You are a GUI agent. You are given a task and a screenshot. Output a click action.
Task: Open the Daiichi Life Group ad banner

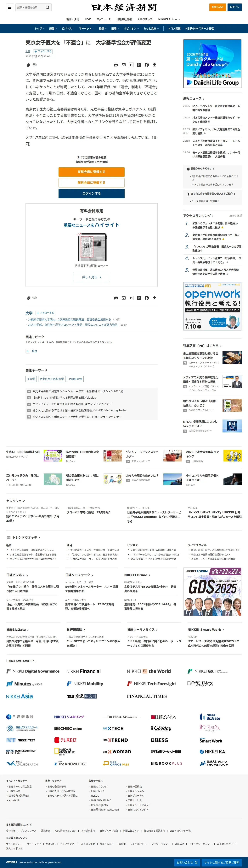(x=212, y=64)
